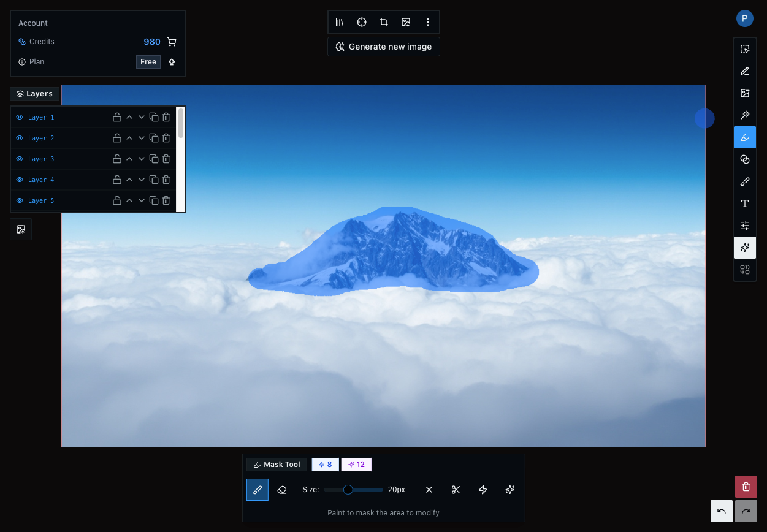
Task: Click the red trash delete button
Action: [x=746, y=487]
